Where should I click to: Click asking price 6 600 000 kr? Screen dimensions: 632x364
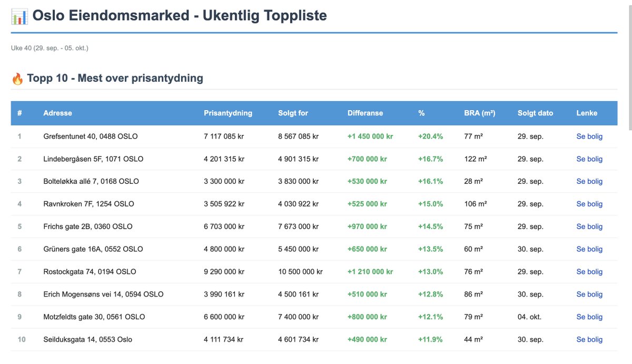[x=224, y=317]
